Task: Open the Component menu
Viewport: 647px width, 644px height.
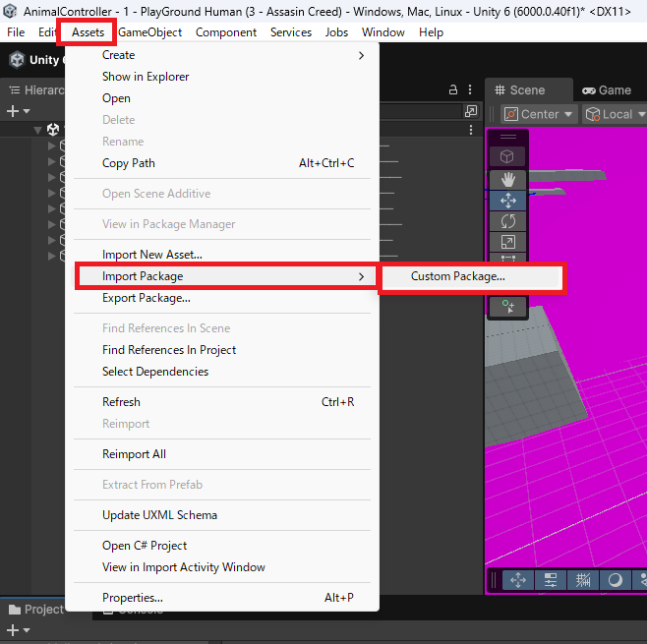Action: pyautogui.click(x=226, y=32)
